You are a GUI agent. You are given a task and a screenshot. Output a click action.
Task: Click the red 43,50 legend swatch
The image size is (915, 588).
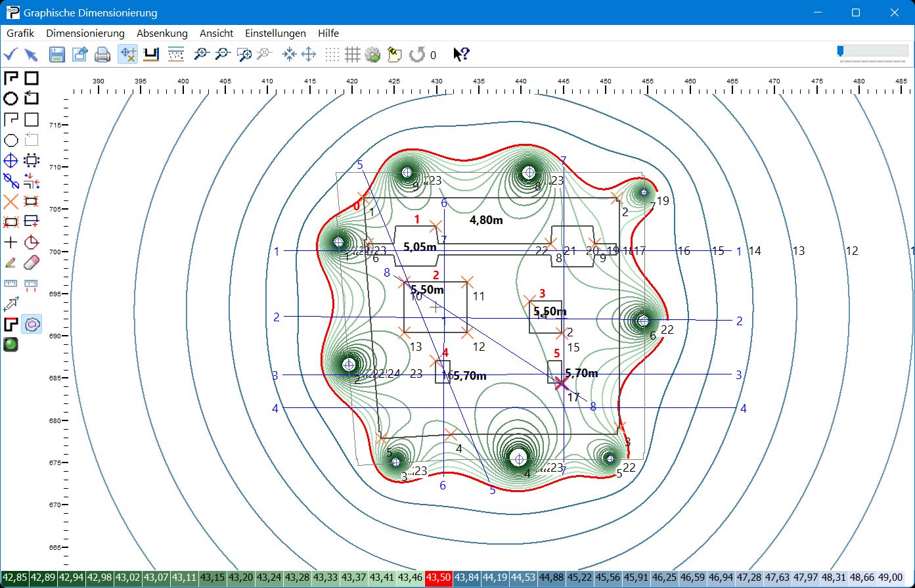tap(438, 577)
